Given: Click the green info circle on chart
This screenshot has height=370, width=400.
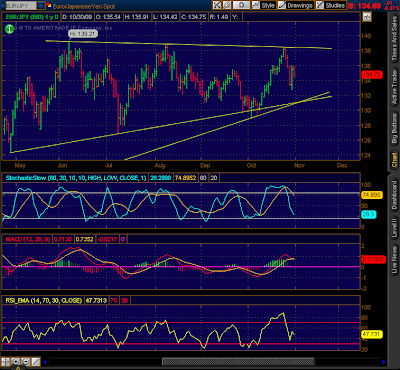Looking at the screenshot, I should point(9,29).
